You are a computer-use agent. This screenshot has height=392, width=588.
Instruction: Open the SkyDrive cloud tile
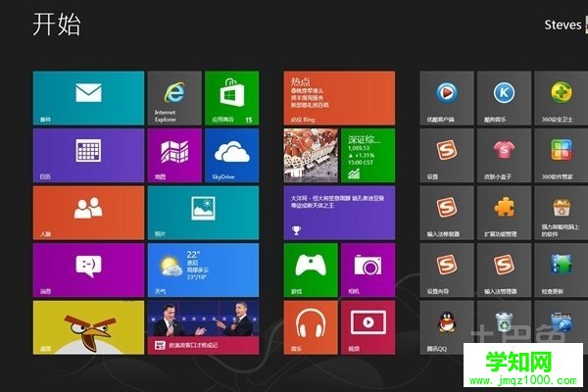click(x=231, y=155)
